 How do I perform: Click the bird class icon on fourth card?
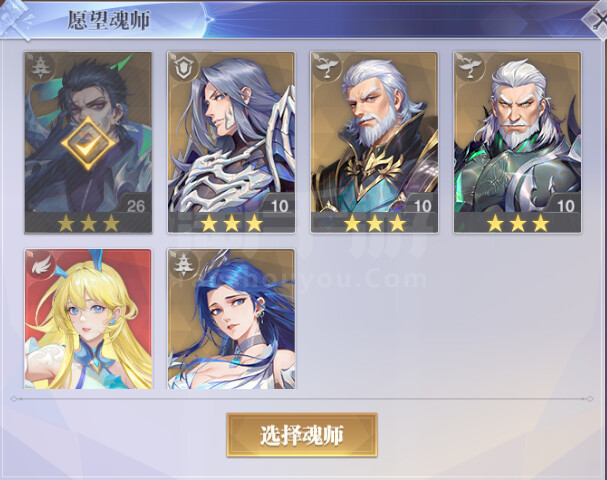(x=470, y=67)
